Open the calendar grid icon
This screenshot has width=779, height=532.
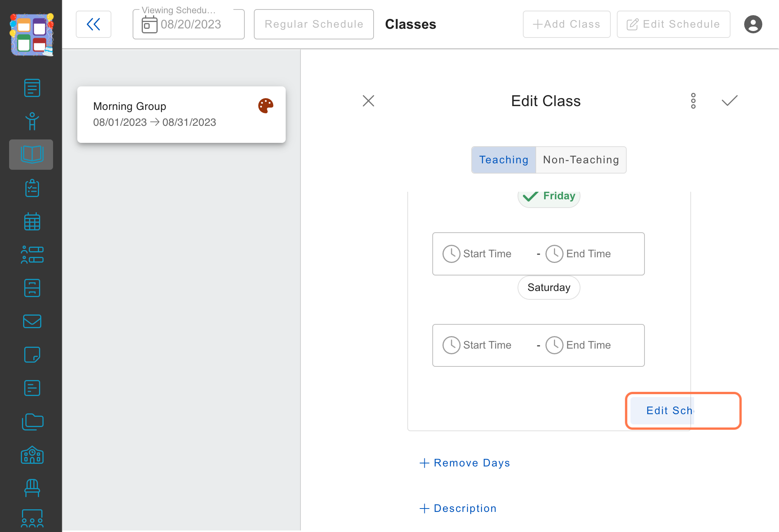point(32,221)
